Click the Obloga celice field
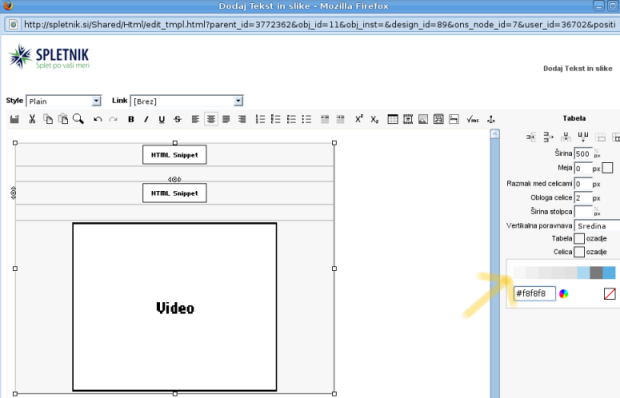This screenshot has width=620, height=398. pos(583,198)
